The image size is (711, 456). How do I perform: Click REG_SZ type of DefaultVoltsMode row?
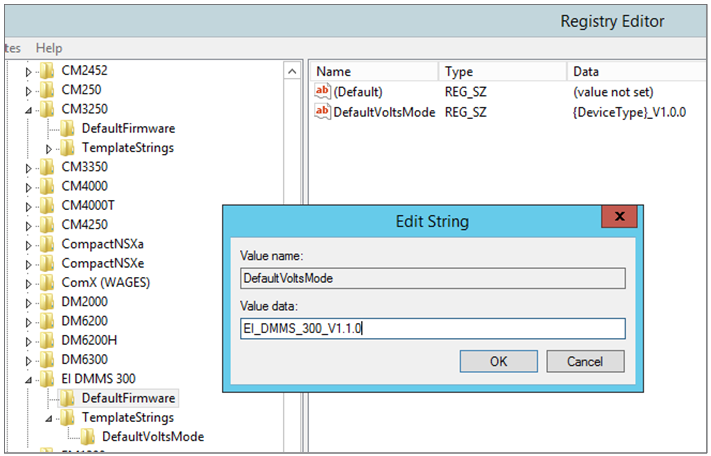click(x=466, y=112)
